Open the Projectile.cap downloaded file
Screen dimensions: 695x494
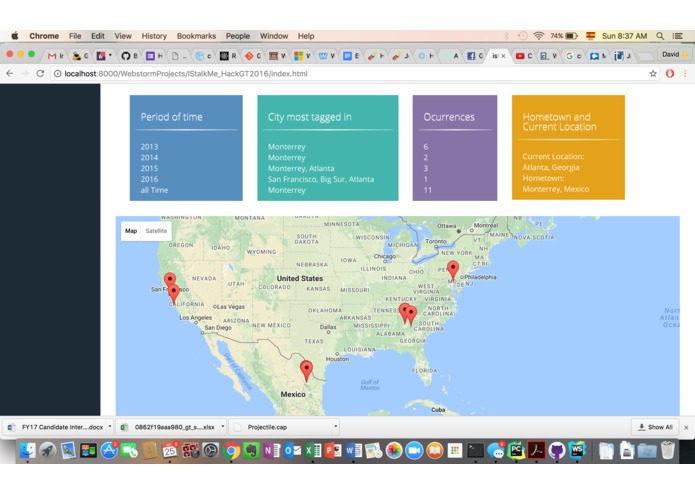tap(281, 427)
